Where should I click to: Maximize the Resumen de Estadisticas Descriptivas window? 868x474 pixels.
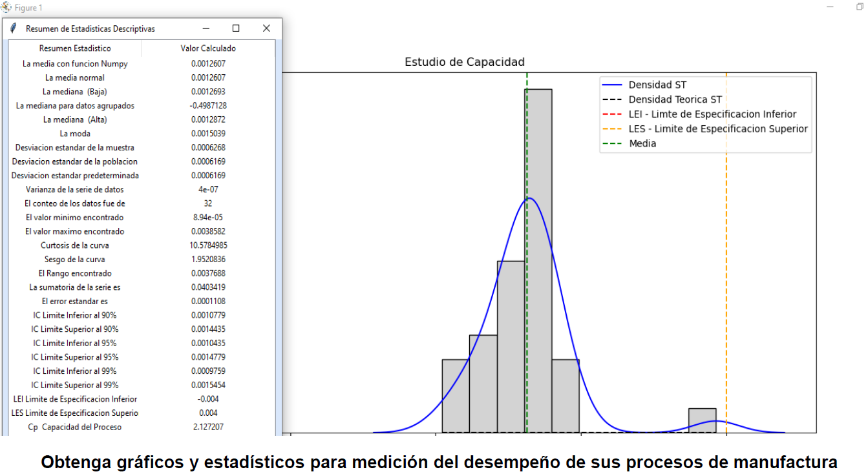point(236,28)
